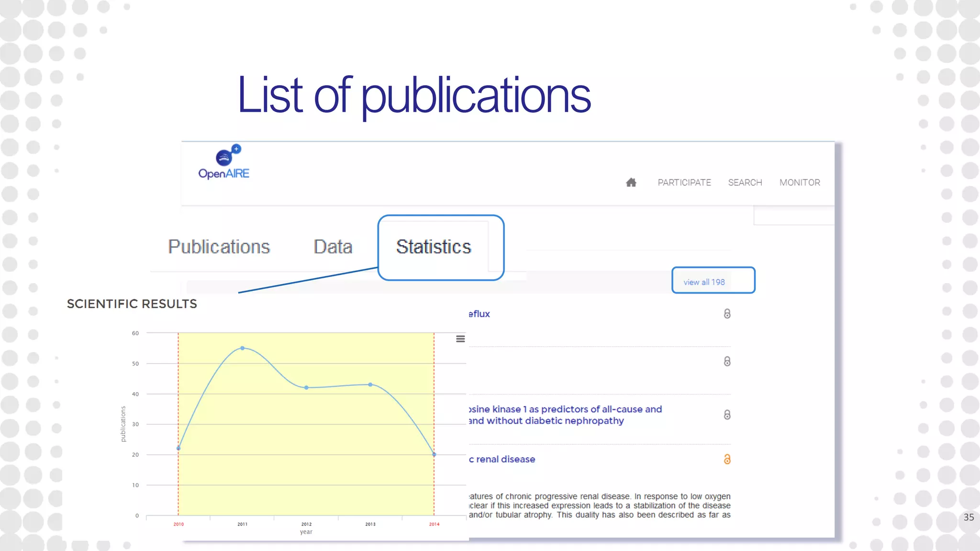Screen dimensions: 980x551
Task: Click the 'List of publications' slide title
Action: tap(414, 96)
